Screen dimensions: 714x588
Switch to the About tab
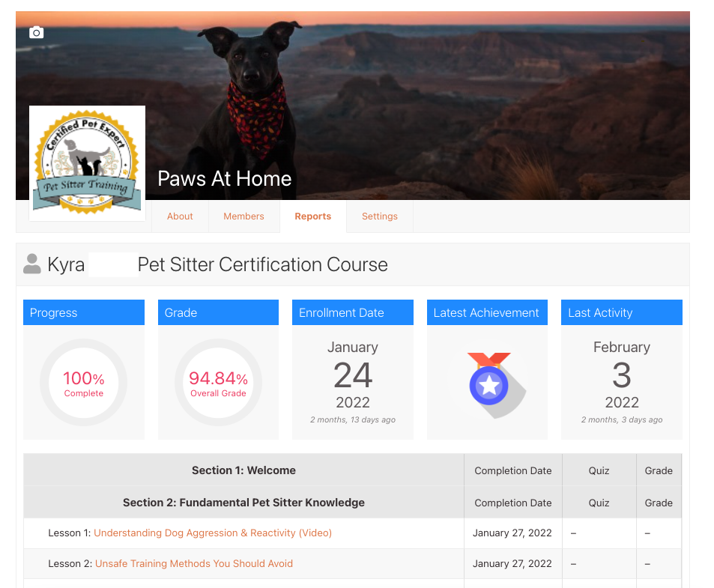180,216
